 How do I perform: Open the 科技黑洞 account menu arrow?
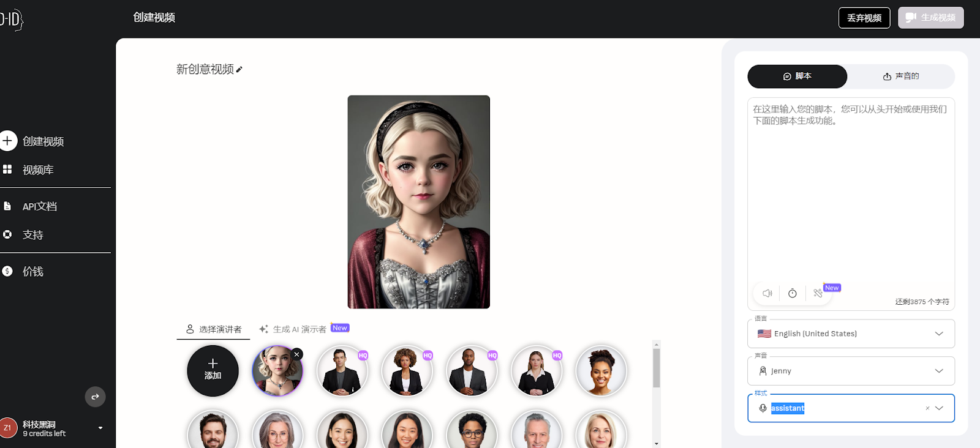point(100,428)
